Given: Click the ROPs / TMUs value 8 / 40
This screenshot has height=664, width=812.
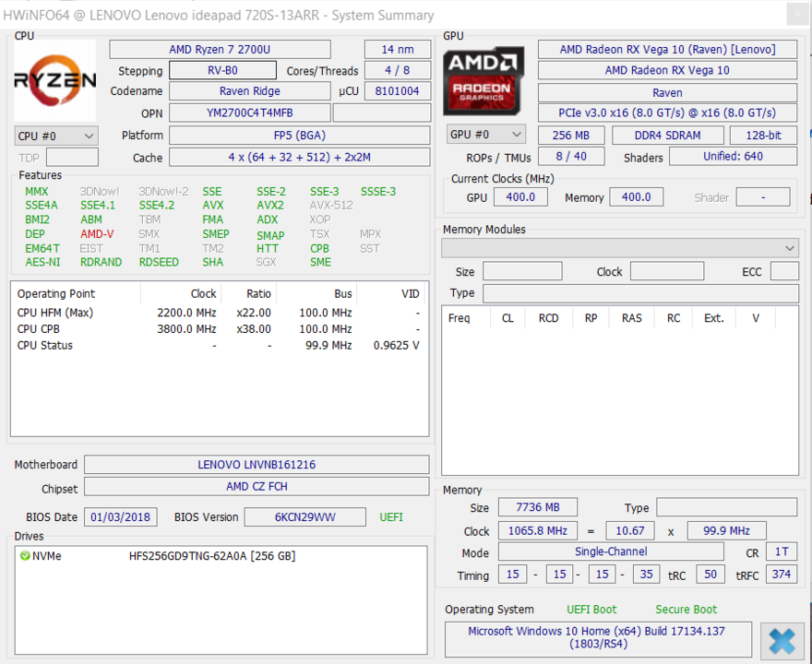Looking at the screenshot, I should (571, 156).
